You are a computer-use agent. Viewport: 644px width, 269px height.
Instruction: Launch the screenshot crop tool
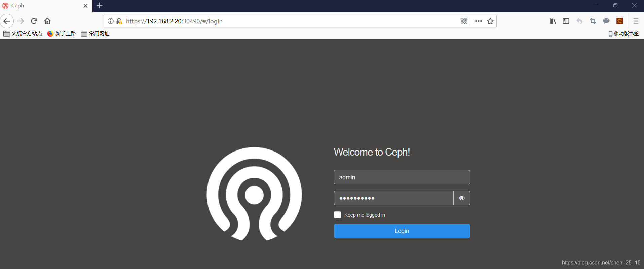[x=593, y=21]
